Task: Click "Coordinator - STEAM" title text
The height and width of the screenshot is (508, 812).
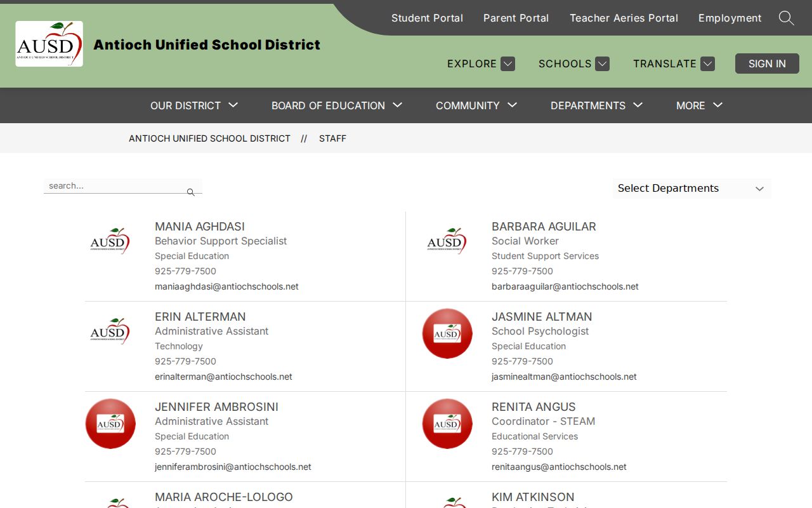Action: (x=543, y=422)
